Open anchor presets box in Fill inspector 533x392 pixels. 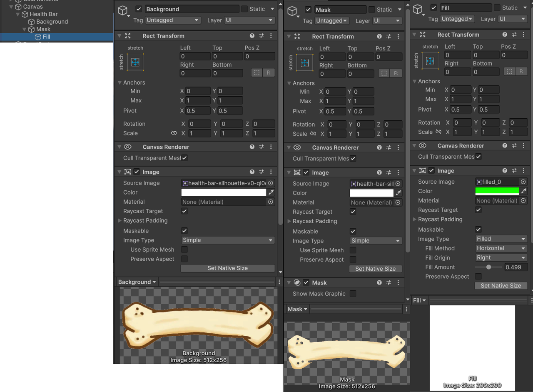click(430, 61)
